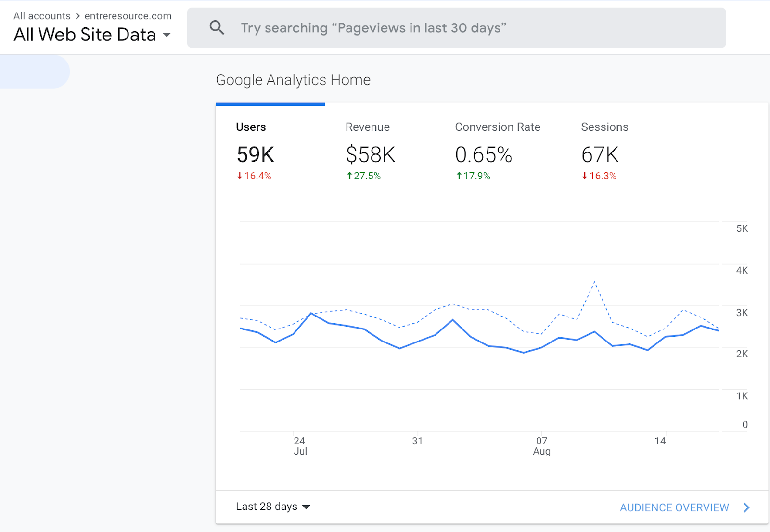Click the magnifying glass search icon
Screen dimensions: 770x532
(217, 28)
